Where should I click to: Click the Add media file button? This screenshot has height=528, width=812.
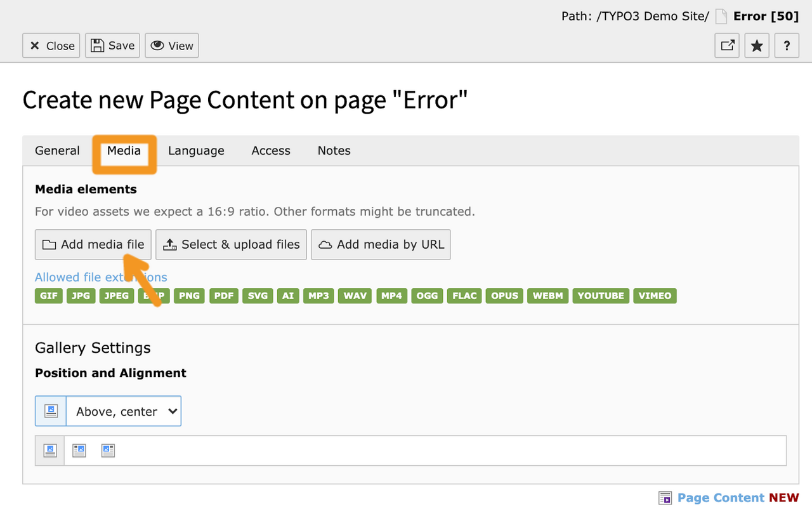93,245
